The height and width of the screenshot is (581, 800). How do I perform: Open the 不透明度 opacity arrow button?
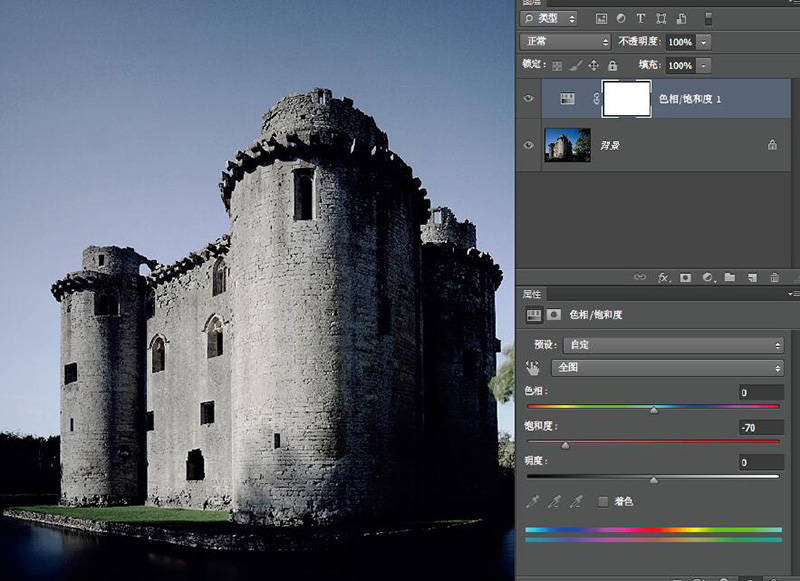pyautogui.click(x=704, y=42)
